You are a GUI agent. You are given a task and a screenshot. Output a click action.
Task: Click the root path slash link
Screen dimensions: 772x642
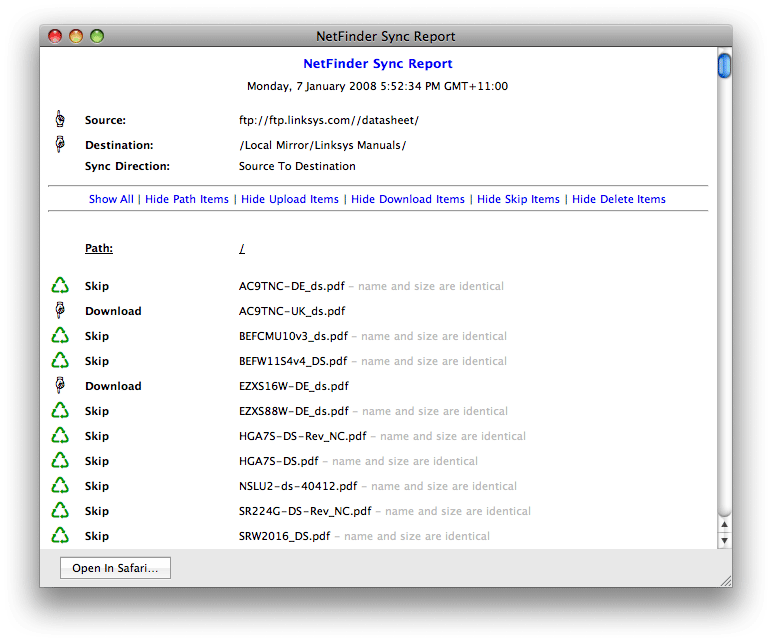click(242, 249)
